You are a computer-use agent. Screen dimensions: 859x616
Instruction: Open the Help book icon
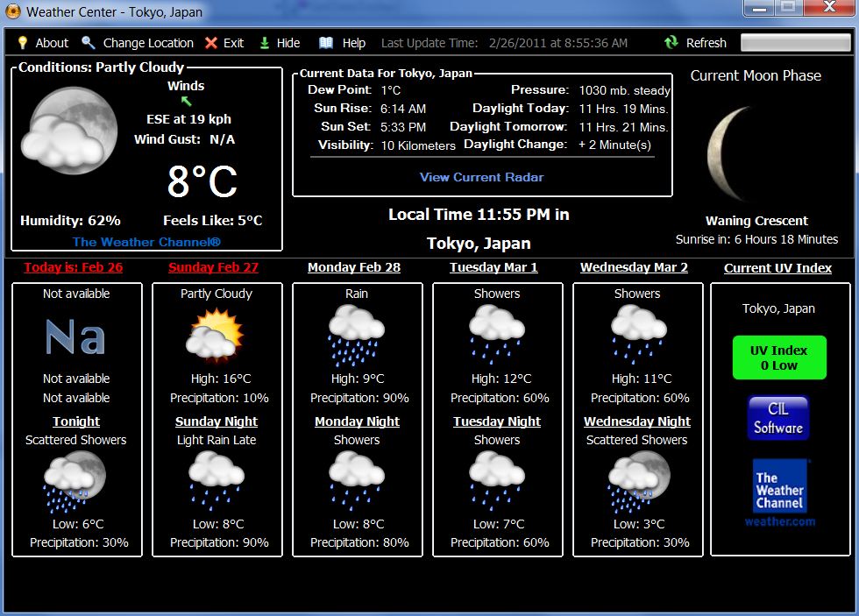[x=326, y=43]
